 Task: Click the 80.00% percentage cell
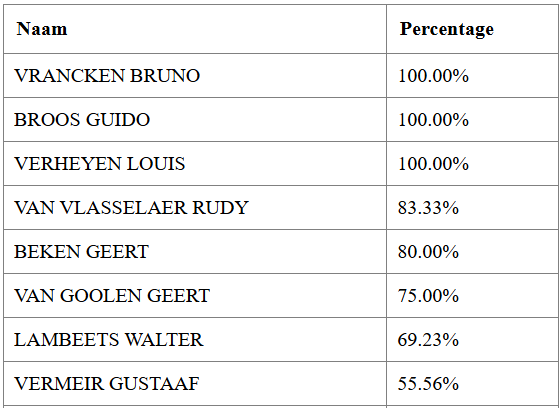472,252
